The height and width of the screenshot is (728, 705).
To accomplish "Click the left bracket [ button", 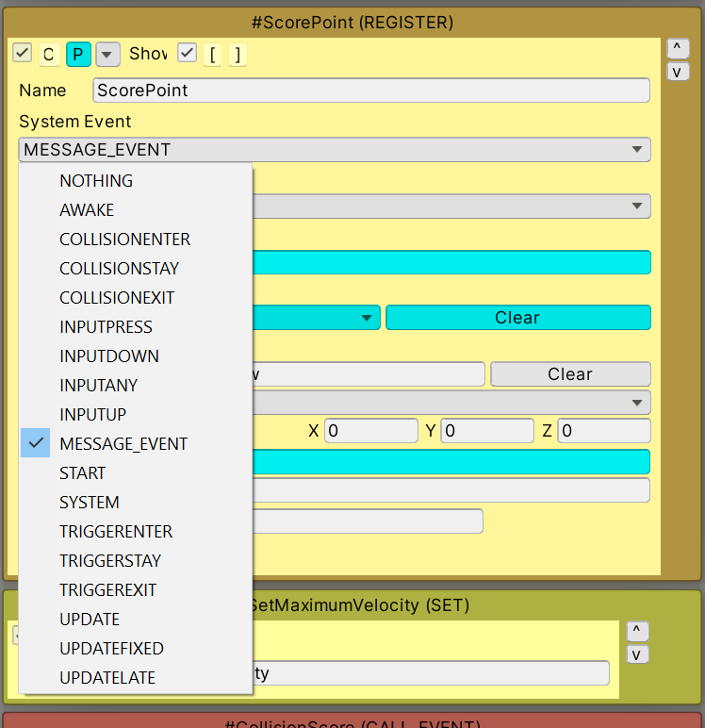I will 213,55.
